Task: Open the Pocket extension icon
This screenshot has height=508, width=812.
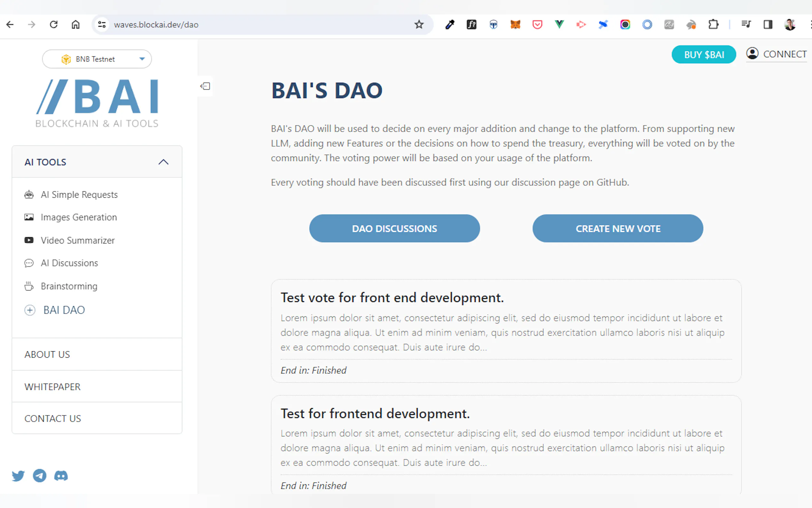Action: 537,25
